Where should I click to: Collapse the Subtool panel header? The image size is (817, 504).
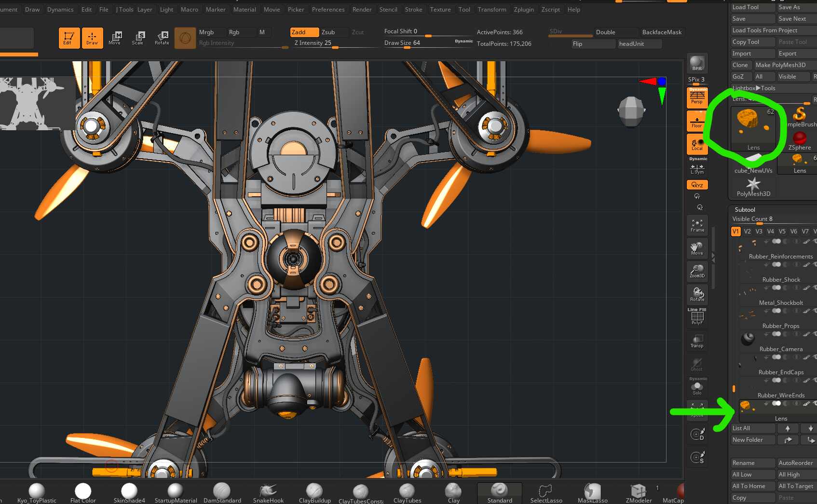coord(745,210)
